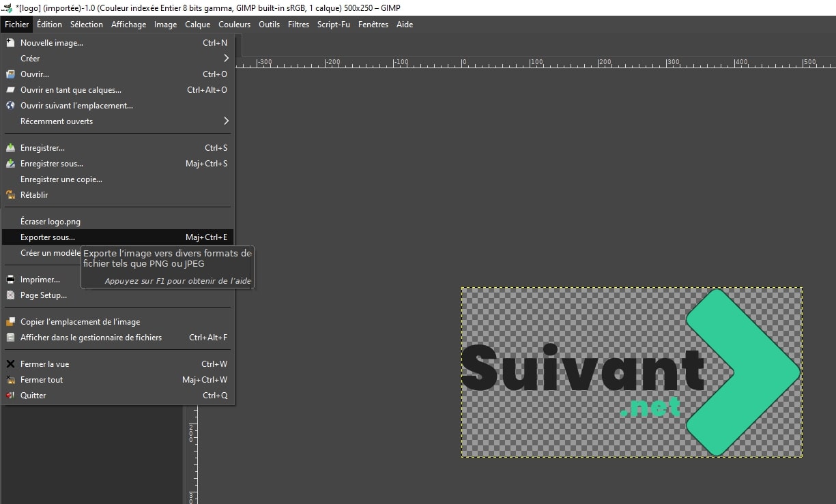
Task: Select Ouvrir suivant l'emplacement...
Action: (117, 106)
